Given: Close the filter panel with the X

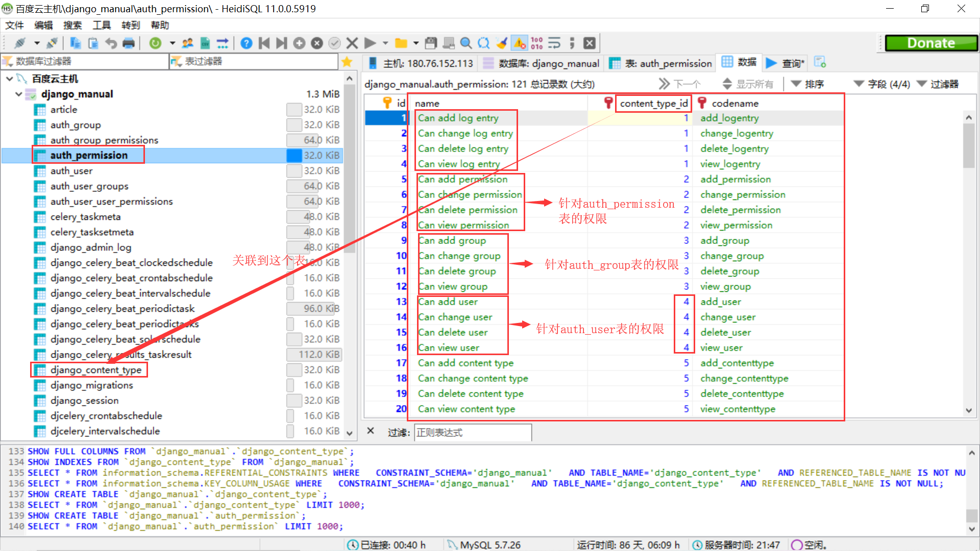Looking at the screenshot, I should (371, 431).
